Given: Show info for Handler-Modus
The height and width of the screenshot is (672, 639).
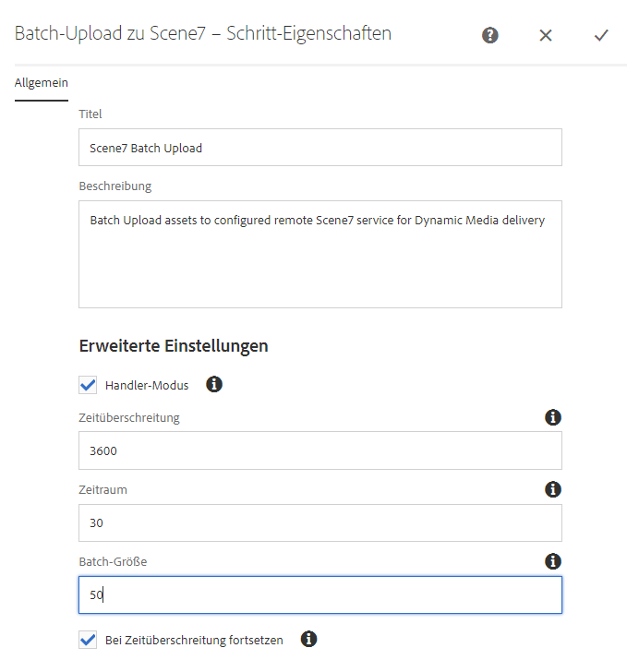Looking at the screenshot, I should point(214,384).
